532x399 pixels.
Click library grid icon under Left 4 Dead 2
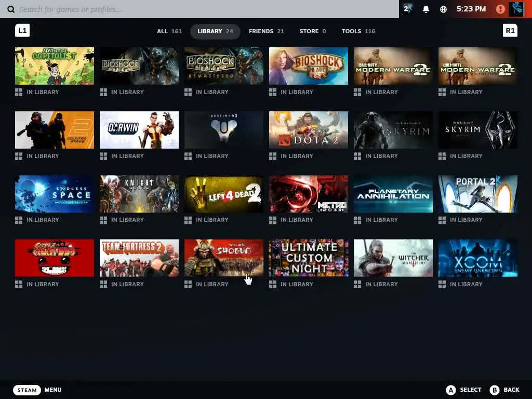(188, 220)
